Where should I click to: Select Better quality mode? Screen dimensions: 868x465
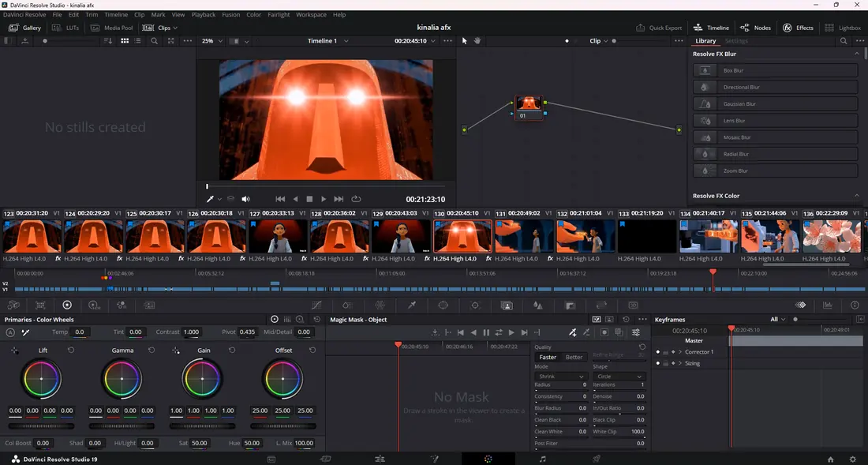point(574,357)
